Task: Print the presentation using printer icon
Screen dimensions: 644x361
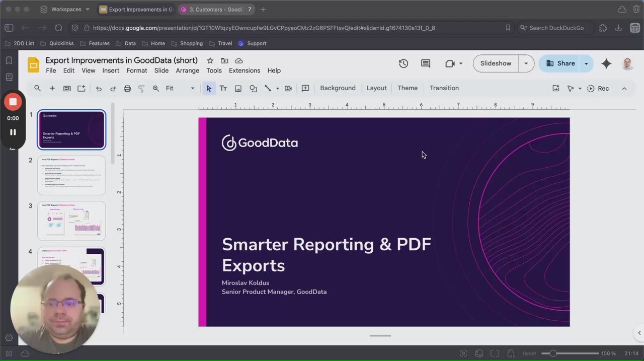Action: 127,88
